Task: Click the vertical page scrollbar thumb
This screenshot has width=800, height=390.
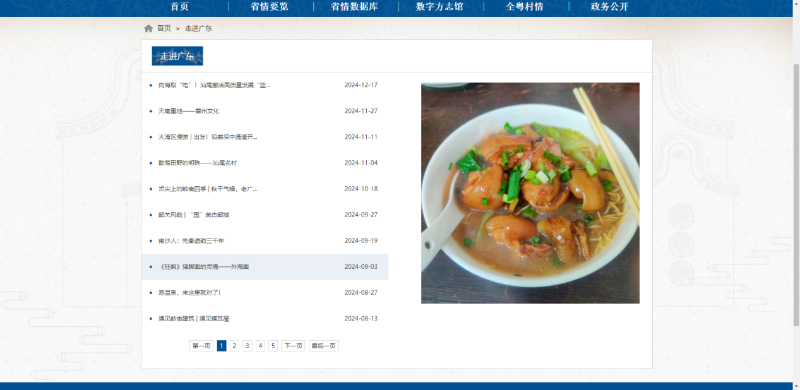Action: (796, 194)
